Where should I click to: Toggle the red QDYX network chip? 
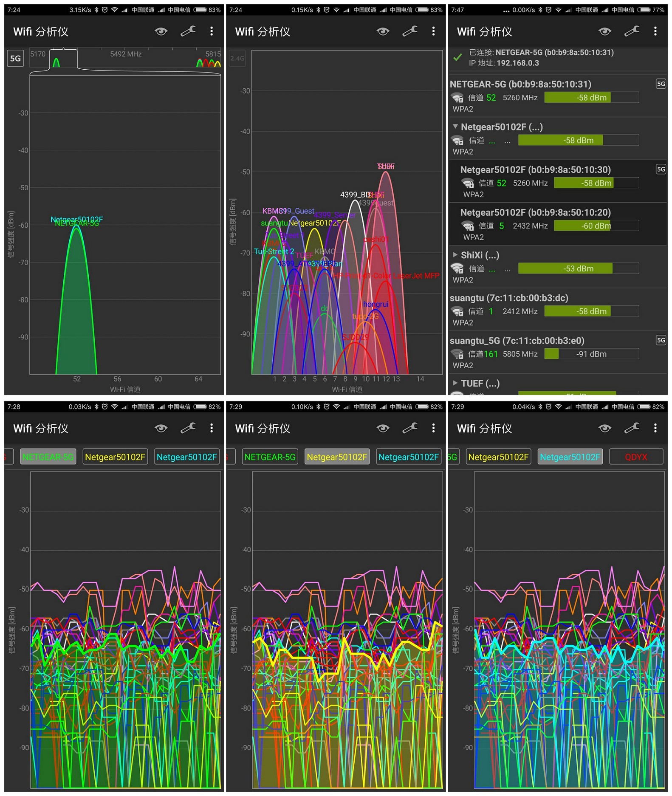pyautogui.click(x=636, y=457)
